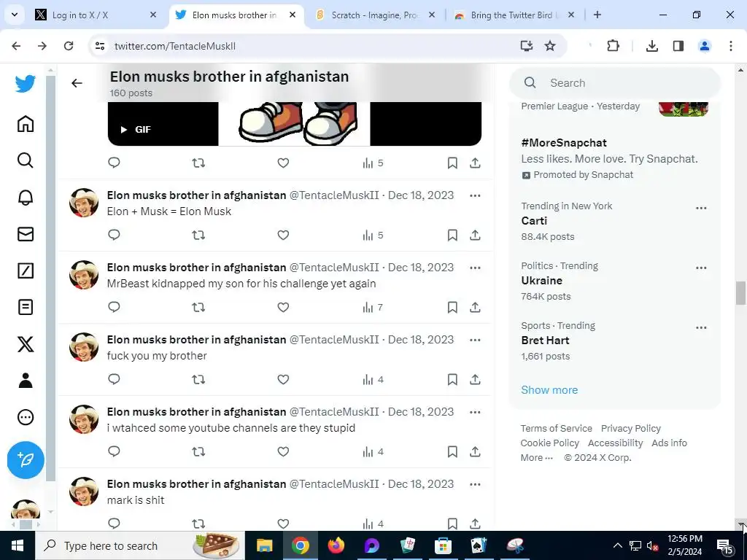
Task: Open more options on 'Elon + Musk' post
Action: [475, 195]
